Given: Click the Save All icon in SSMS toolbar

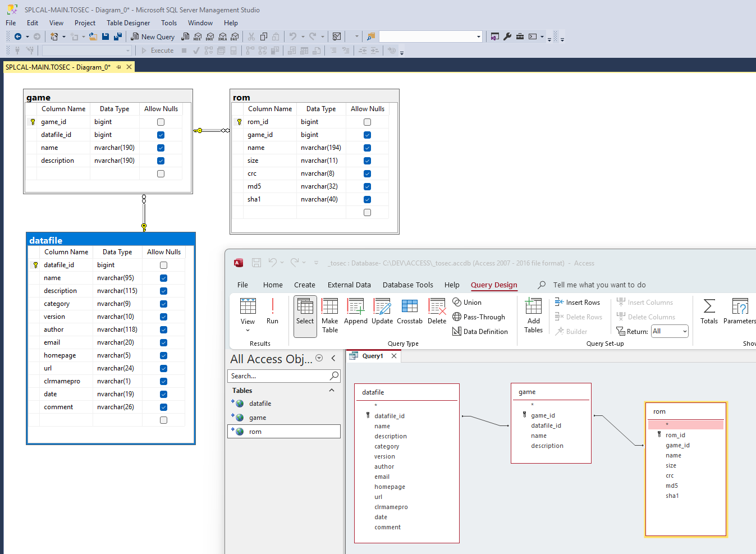Looking at the screenshot, I should (118, 36).
